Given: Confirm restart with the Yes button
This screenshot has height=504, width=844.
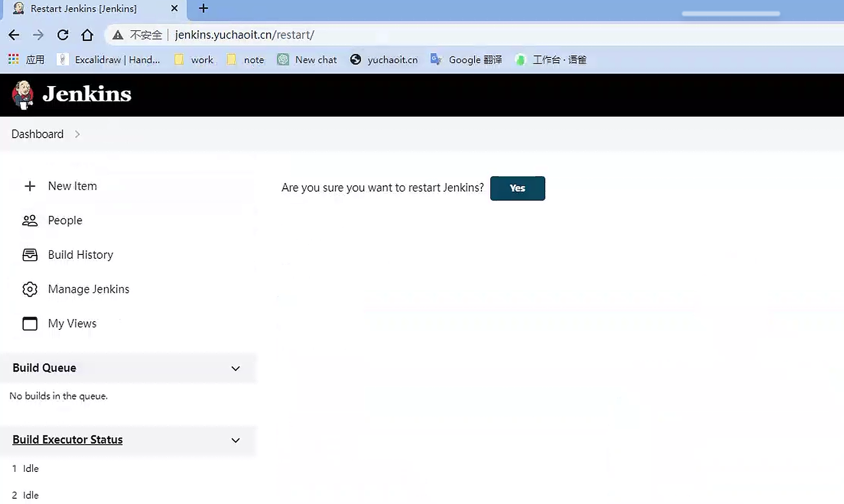Looking at the screenshot, I should 517,188.
